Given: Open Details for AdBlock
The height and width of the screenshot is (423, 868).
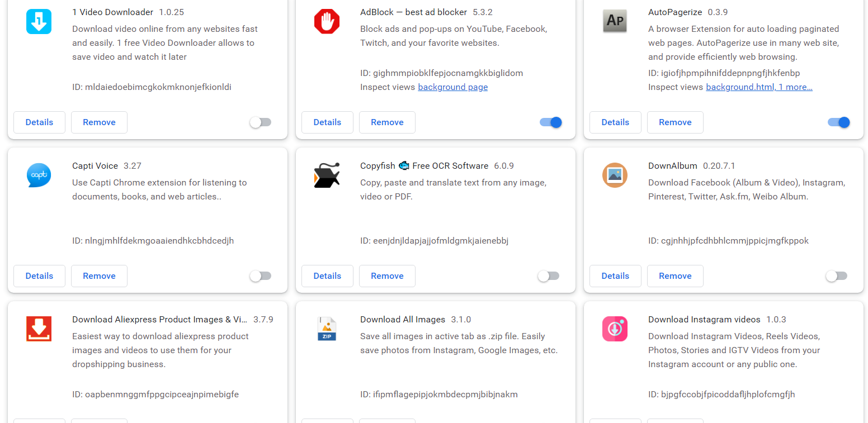Looking at the screenshot, I should click(327, 122).
